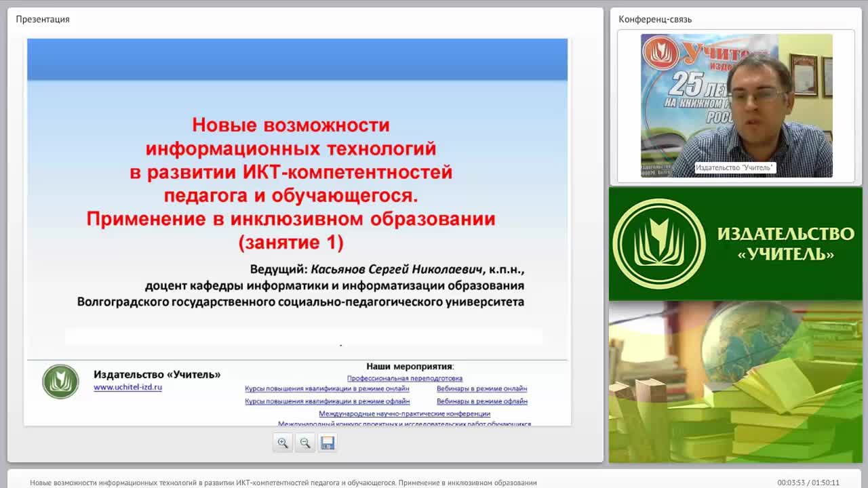Open Курсы повышения квалификации в режиме онлайн
This screenshot has width=868, height=488.
pos(327,389)
